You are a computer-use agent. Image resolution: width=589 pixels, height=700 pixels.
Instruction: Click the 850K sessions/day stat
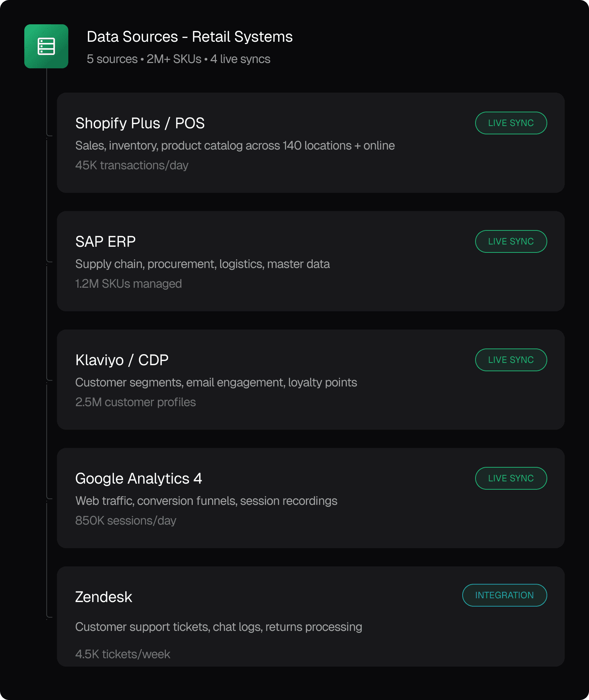[126, 521]
